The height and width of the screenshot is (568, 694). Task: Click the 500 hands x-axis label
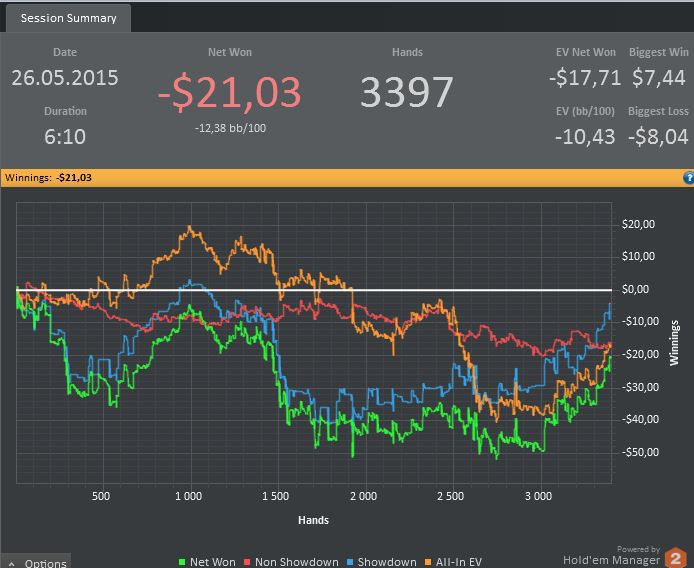click(x=101, y=496)
